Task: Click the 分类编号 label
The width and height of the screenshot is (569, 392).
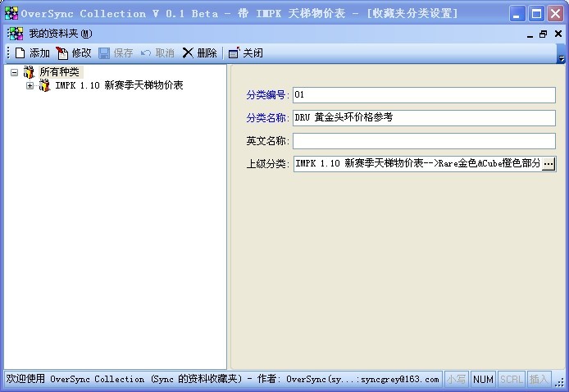Action: [x=267, y=95]
